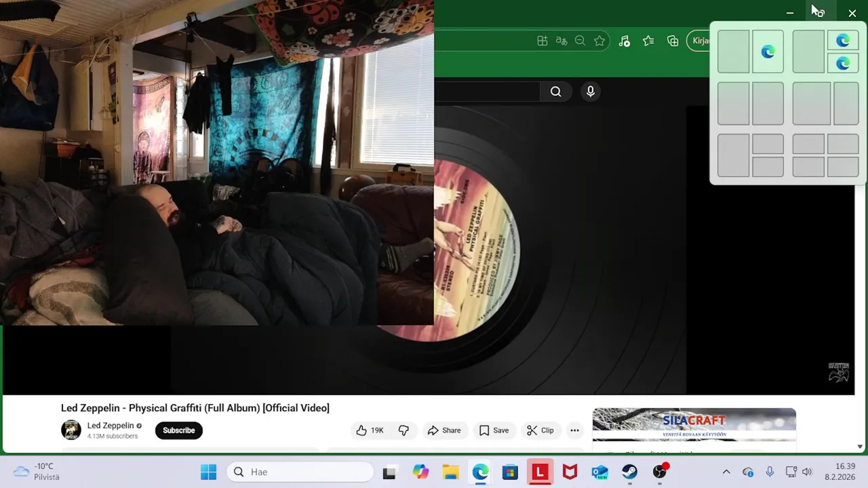Open Edge split screen apps icon in address bar
The width and height of the screenshot is (868, 488).
[x=542, y=41]
